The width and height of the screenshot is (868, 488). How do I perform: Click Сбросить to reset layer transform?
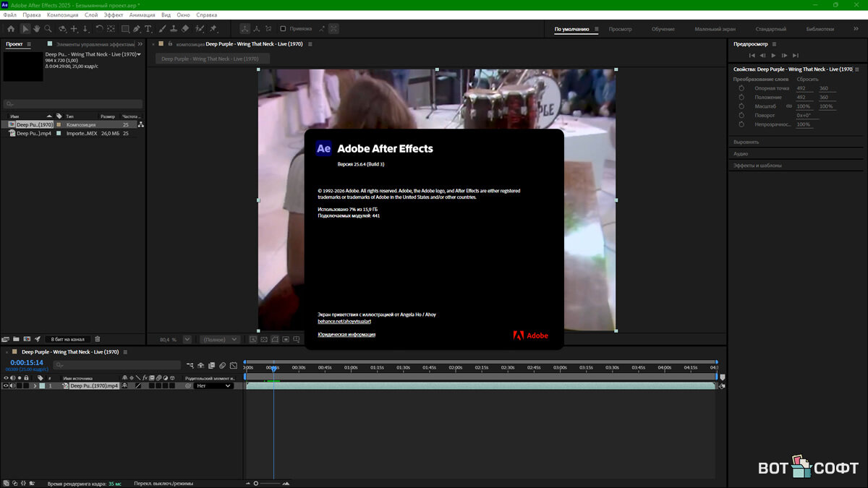807,79
